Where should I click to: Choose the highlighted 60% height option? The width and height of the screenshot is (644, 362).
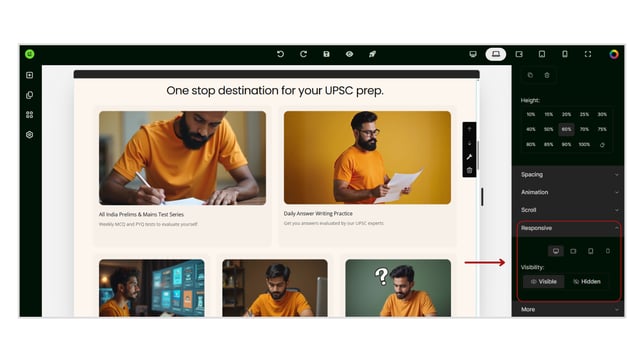pos(566,129)
